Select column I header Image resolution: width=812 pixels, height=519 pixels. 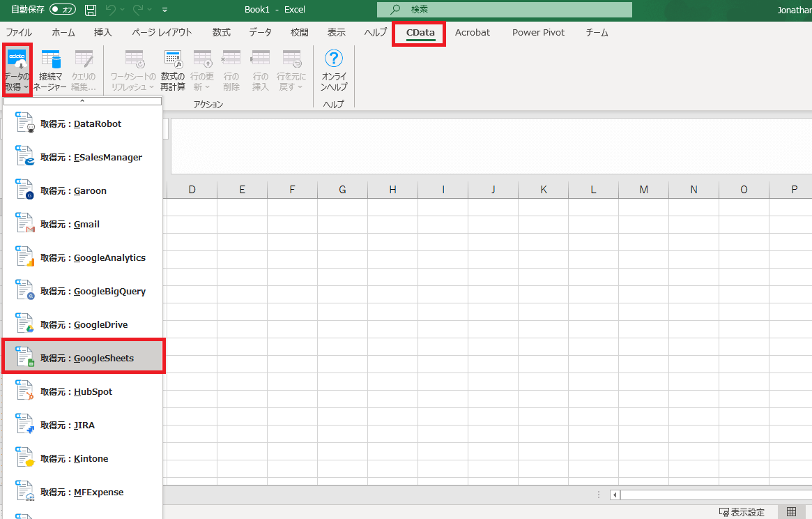click(x=443, y=190)
